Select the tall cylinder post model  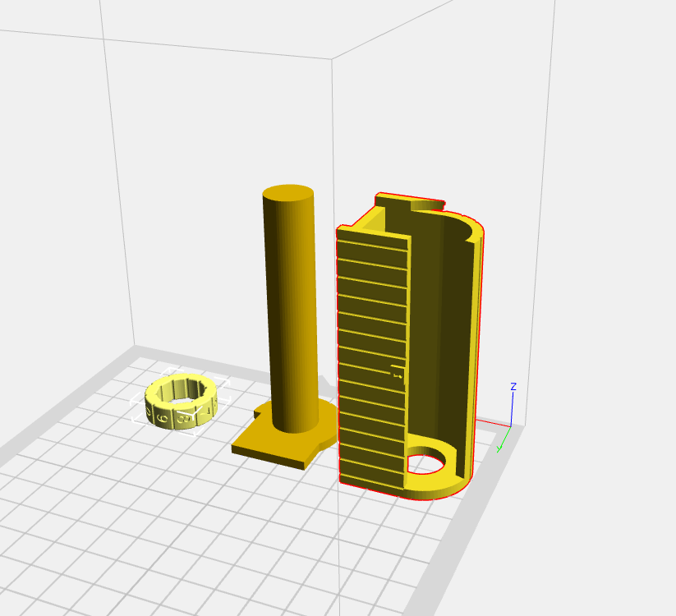pyautogui.click(x=290, y=308)
